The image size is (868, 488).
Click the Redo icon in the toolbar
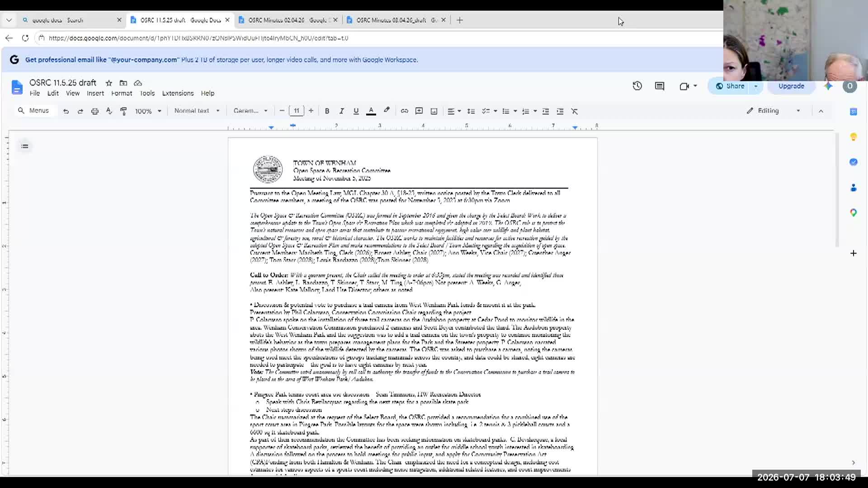point(80,111)
